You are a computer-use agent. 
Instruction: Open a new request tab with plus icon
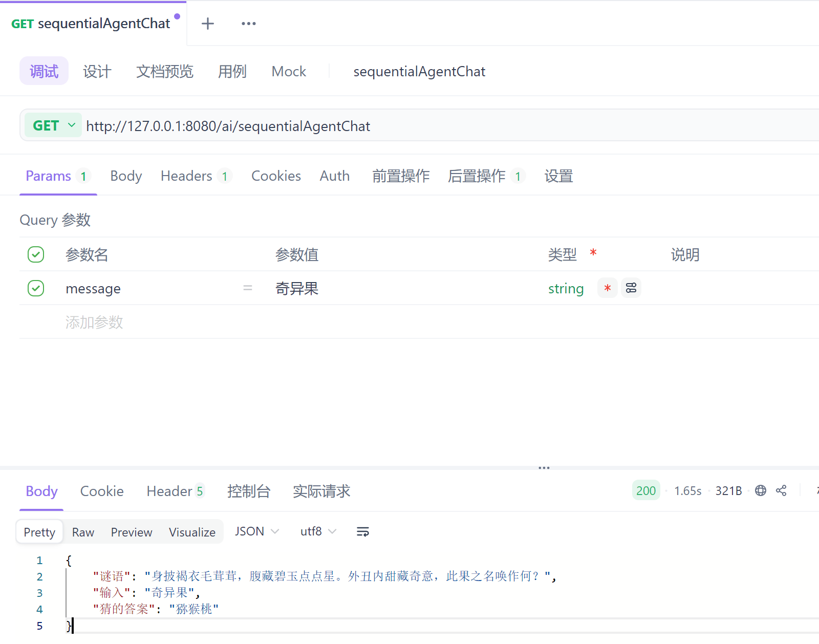208,24
